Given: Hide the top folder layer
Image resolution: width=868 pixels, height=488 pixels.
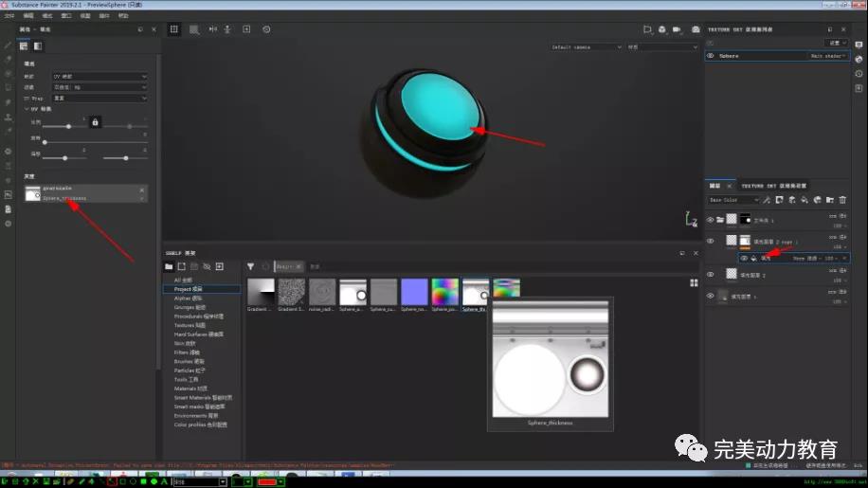Looking at the screenshot, I should pos(711,220).
